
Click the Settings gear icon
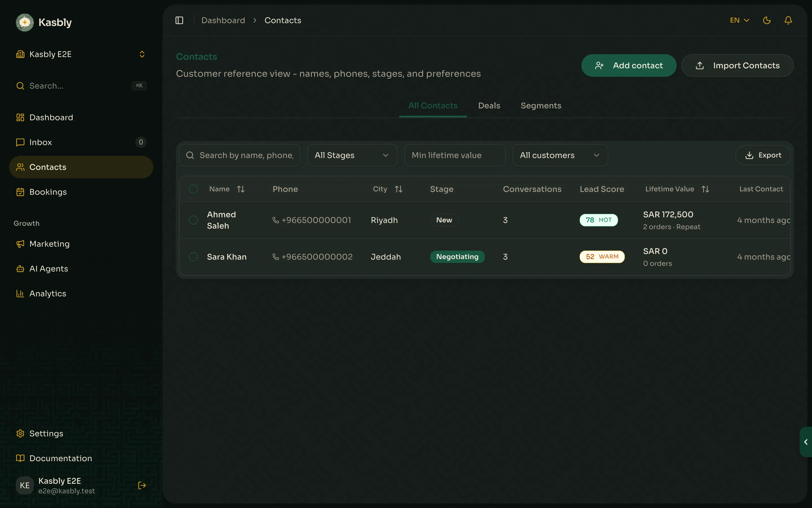pyautogui.click(x=20, y=433)
